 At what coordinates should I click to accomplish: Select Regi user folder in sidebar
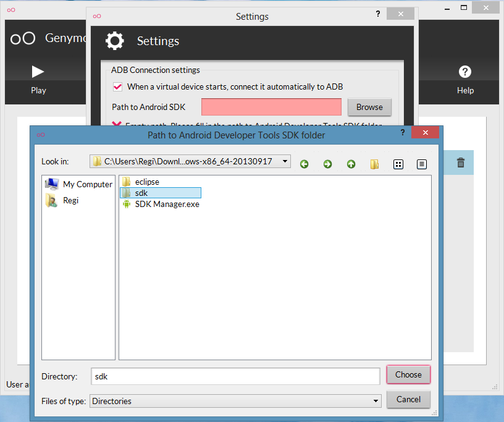point(62,200)
